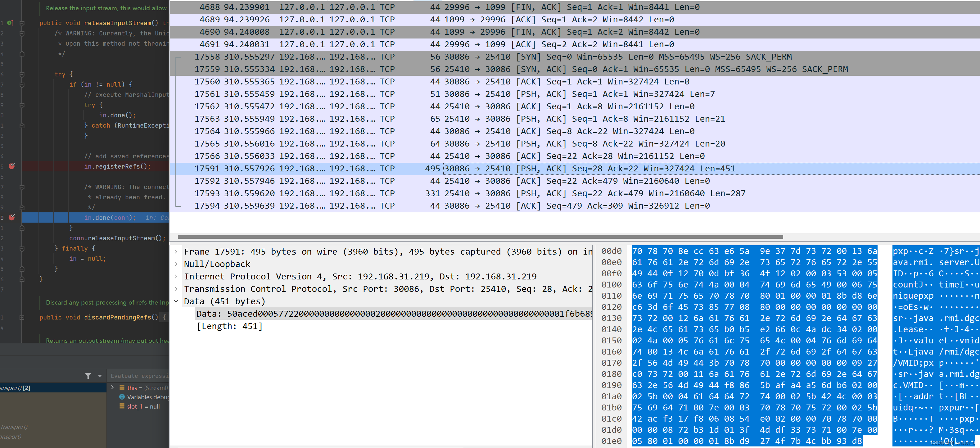Click the packet list horizontal scrollbar

click(480, 237)
